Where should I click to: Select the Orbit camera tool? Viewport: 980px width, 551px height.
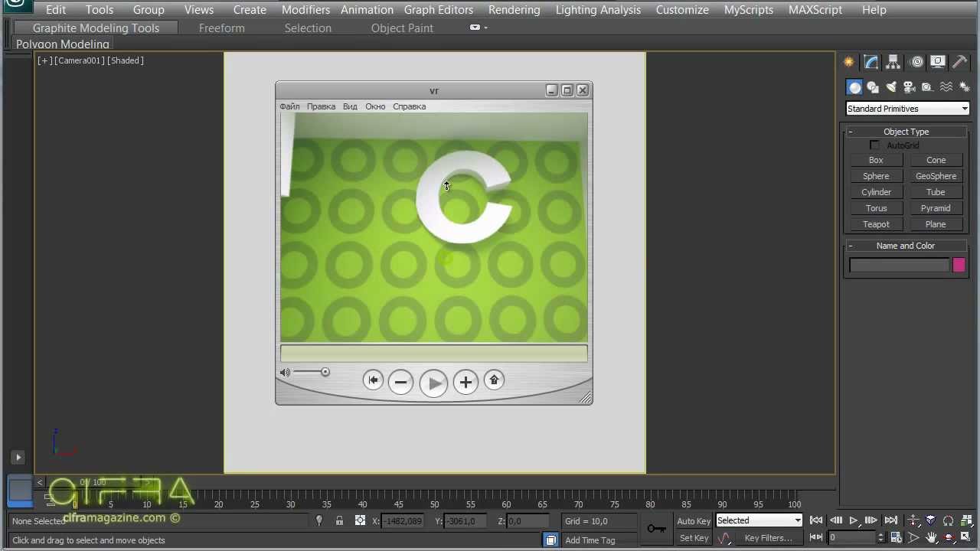[949, 537]
